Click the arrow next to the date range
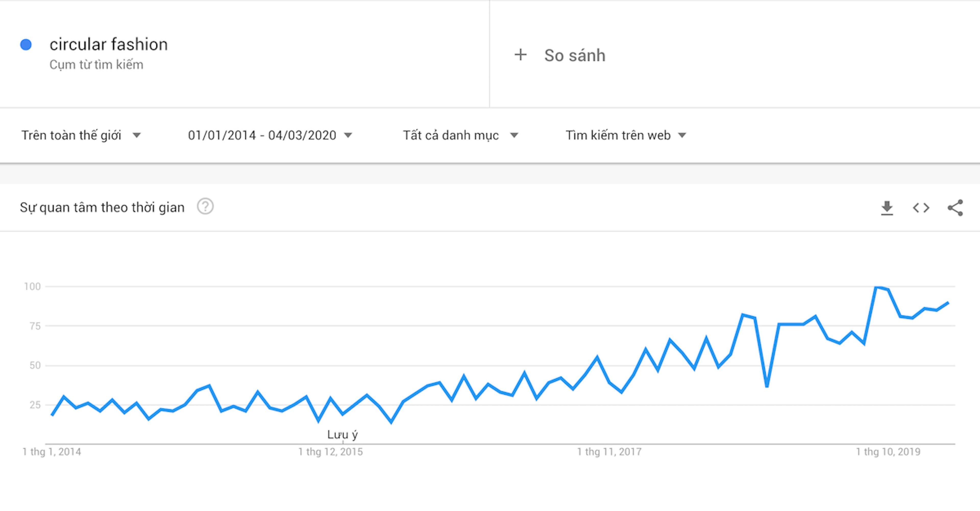 (348, 135)
